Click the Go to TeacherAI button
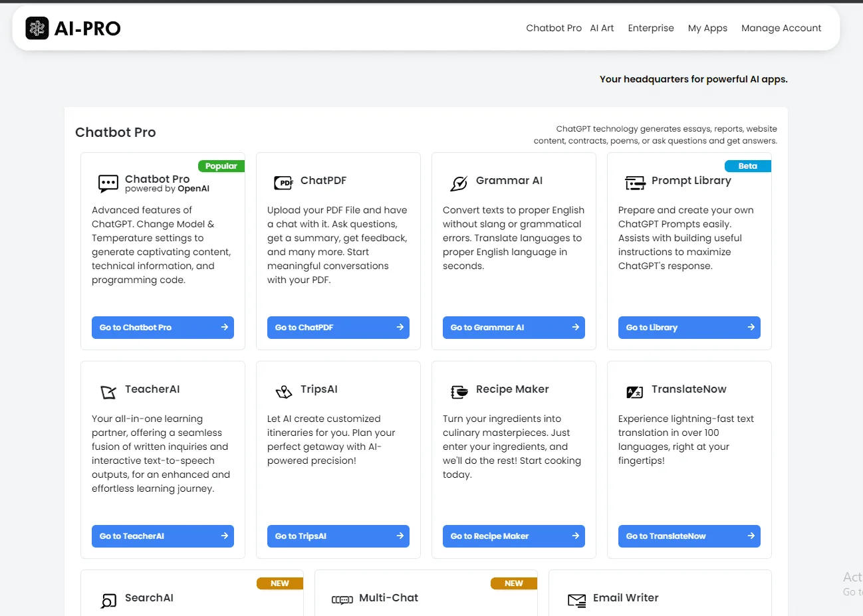 [x=163, y=536]
